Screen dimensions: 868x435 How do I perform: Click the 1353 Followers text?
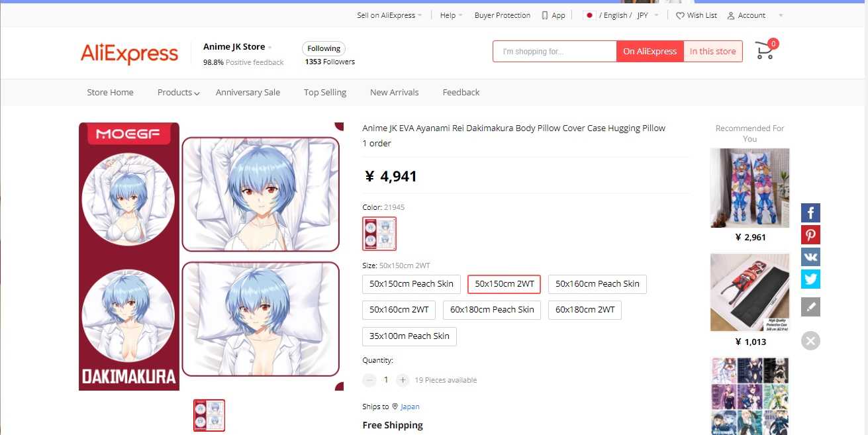(x=330, y=62)
